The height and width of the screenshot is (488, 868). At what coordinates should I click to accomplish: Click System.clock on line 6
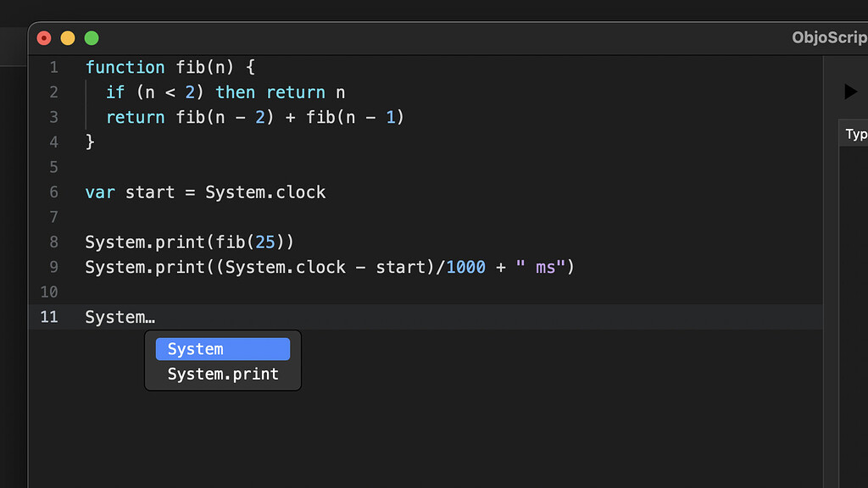(265, 191)
